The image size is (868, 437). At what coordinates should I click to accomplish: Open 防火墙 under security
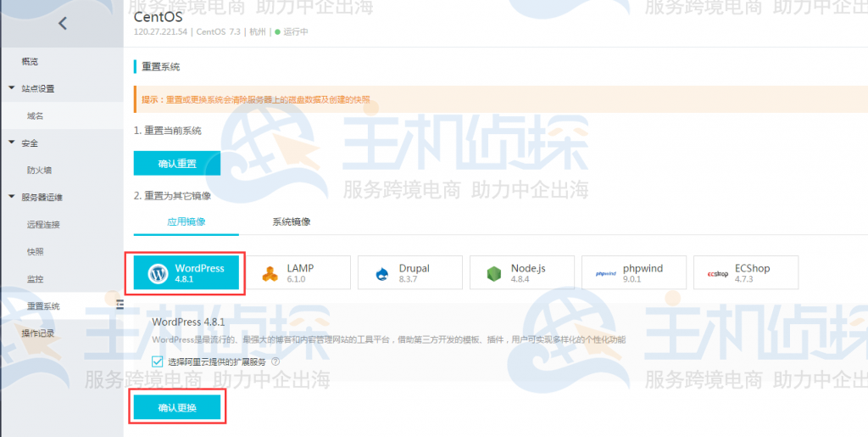40,170
